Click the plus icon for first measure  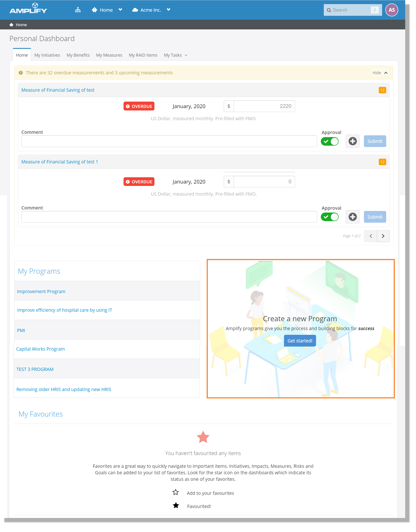(x=352, y=141)
